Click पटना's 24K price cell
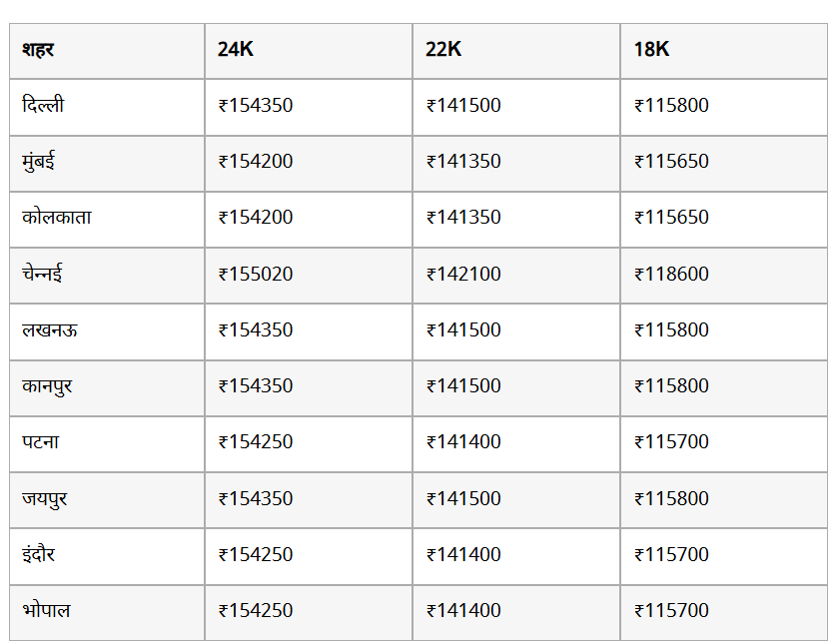The width and height of the screenshot is (840, 644). coord(256,441)
